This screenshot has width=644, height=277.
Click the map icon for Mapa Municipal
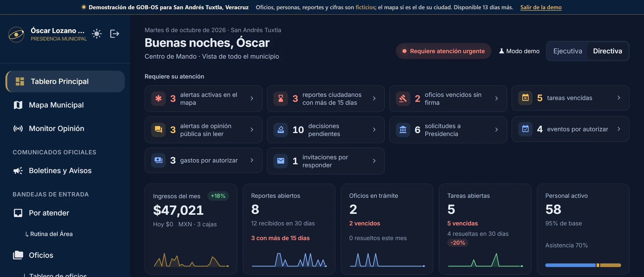(x=18, y=105)
